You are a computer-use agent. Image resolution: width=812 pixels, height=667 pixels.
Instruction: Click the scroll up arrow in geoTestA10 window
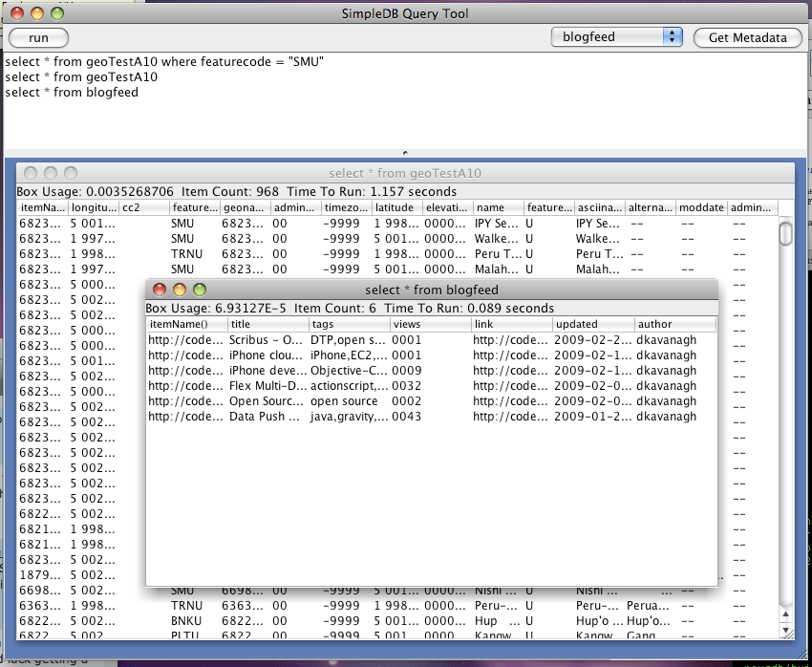pyautogui.click(x=785, y=614)
